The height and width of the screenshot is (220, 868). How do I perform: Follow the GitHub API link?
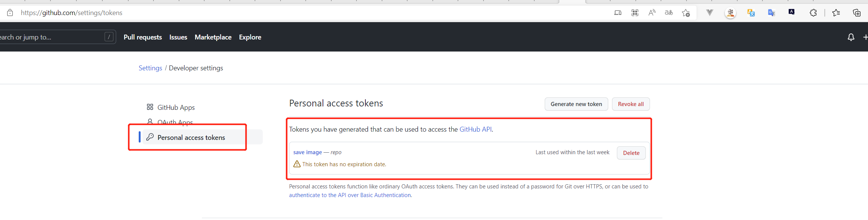[476, 129]
